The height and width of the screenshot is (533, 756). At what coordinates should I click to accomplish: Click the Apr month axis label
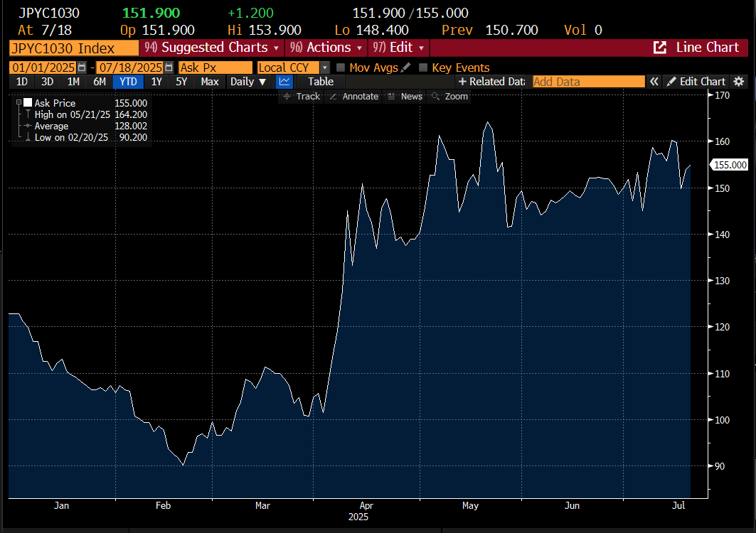click(366, 505)
